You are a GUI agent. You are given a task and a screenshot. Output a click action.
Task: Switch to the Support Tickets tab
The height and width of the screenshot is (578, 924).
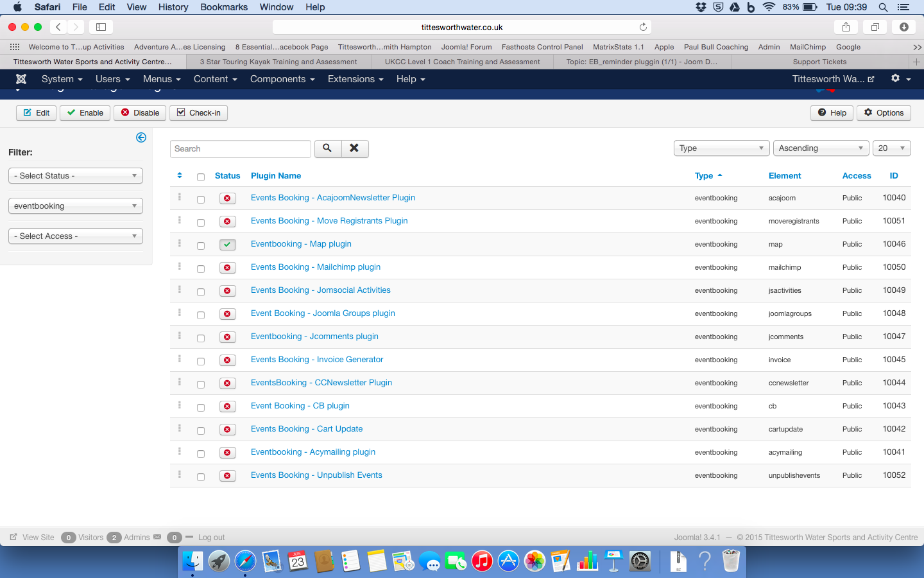point(819,62)
